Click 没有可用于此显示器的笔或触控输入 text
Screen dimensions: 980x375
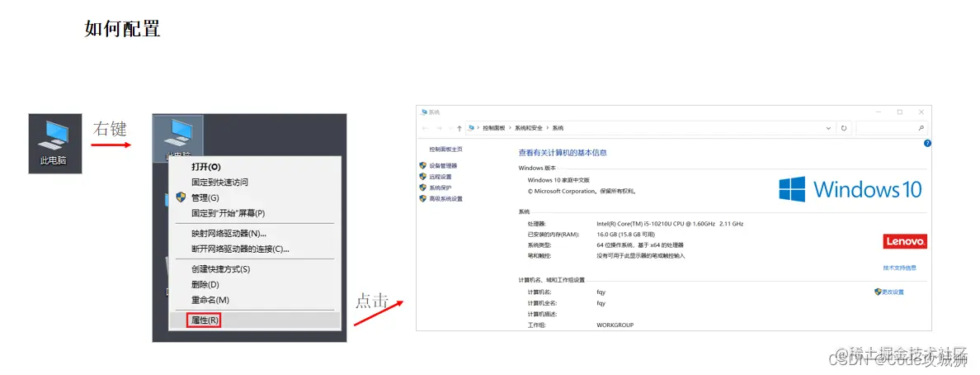pos(641,255)
